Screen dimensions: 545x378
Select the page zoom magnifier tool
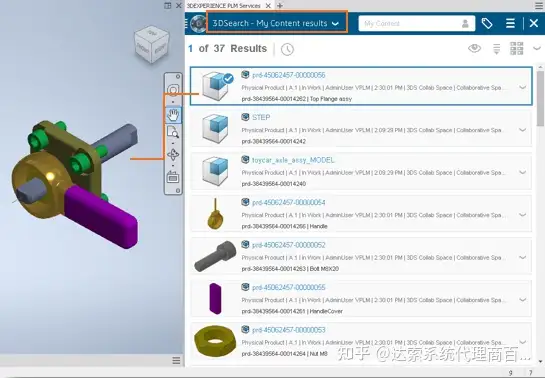pyautogui.click(x=173, y=133)
